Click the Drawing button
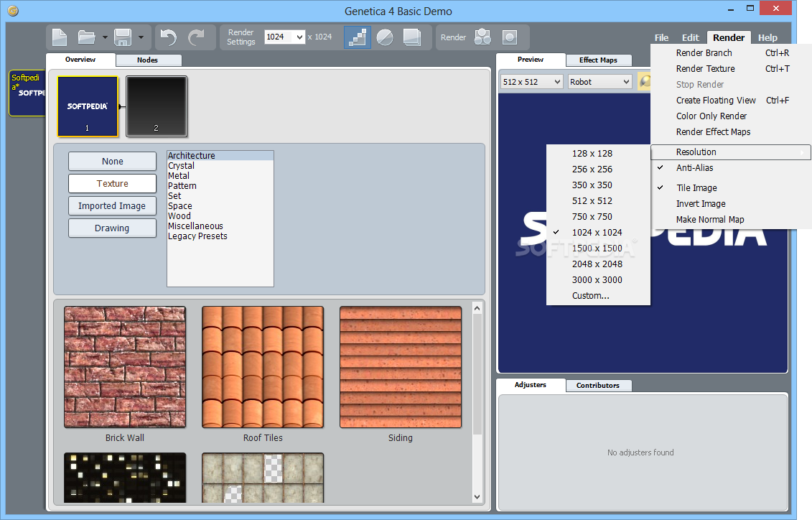Screen dimensions: 812x520 [x=113, y=228]
